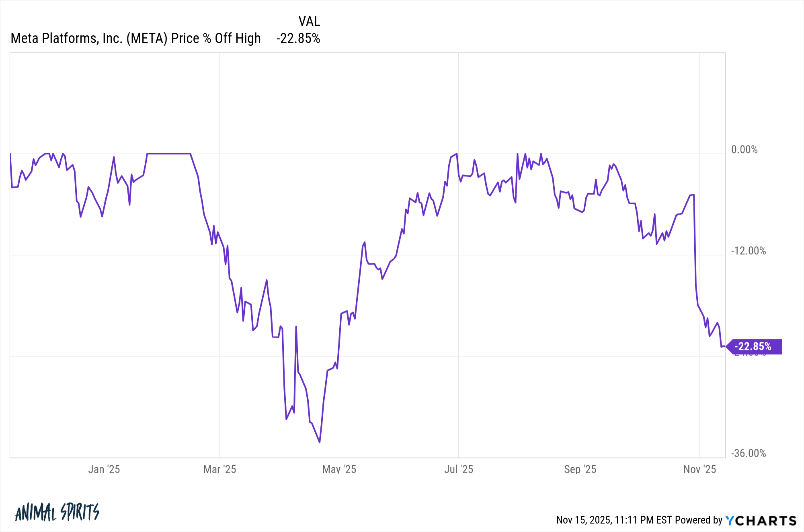
Task: Click the purple -22.85% value flag
Action: (754, 346)
